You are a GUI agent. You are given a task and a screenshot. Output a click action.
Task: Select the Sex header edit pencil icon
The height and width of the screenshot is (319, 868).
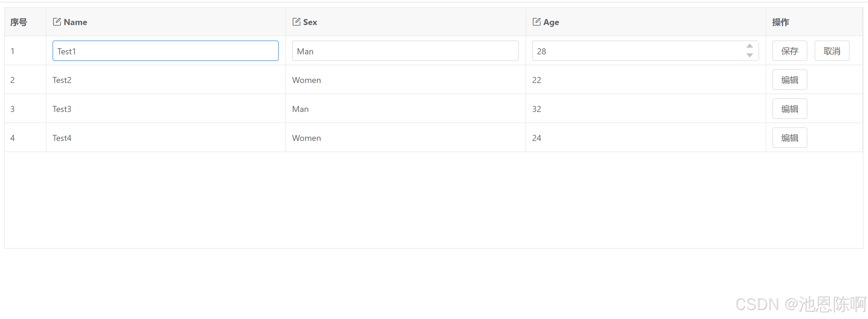[297, 21]
